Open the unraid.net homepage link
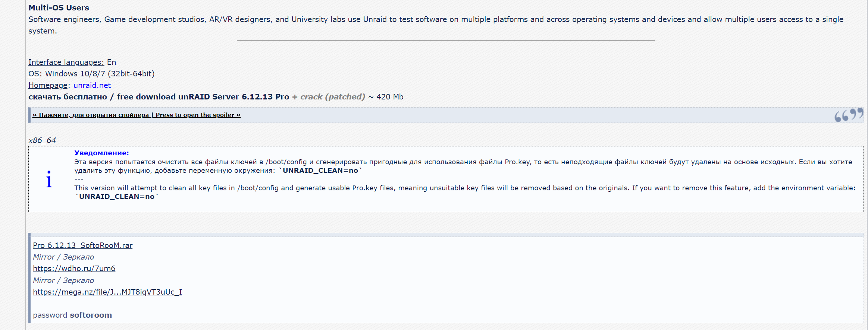This screenshot has width=868, height=330. coord(92,85)
